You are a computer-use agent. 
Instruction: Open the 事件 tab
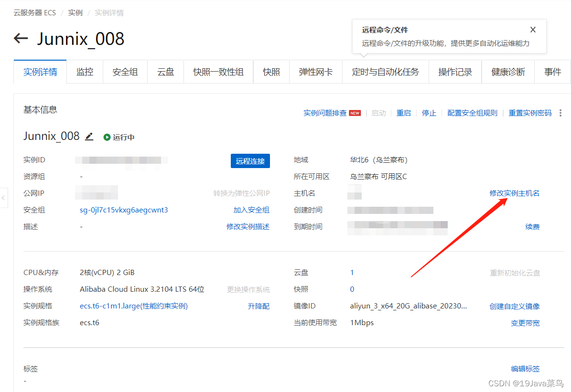552,72
